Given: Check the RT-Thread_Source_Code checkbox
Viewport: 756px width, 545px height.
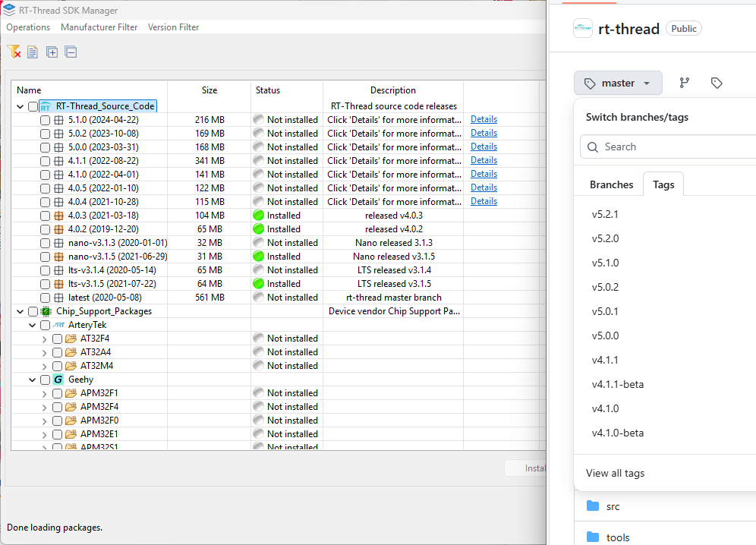Looking at the screenshot, I should 33,106.
